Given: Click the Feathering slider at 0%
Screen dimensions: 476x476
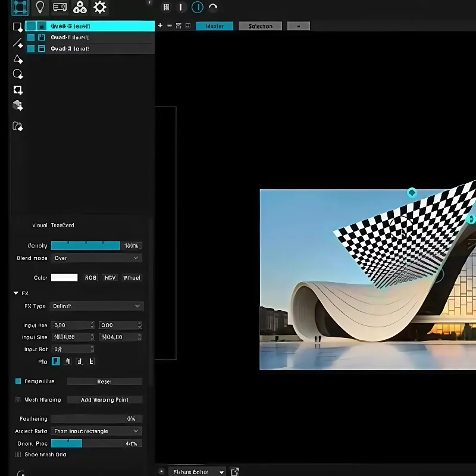Looking at the screenshot, I should click(x=96, y=419).
